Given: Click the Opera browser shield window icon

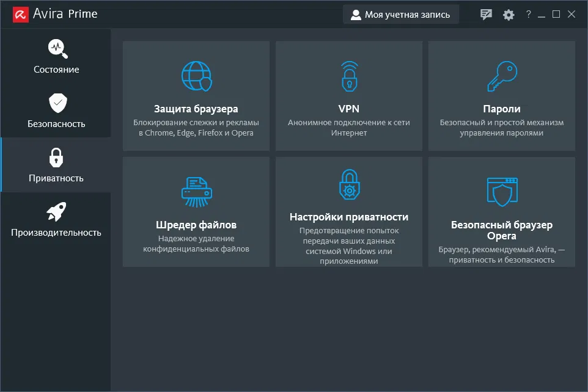Looking at the screenshot, I should pyautogui.click(x=502, y=192).
